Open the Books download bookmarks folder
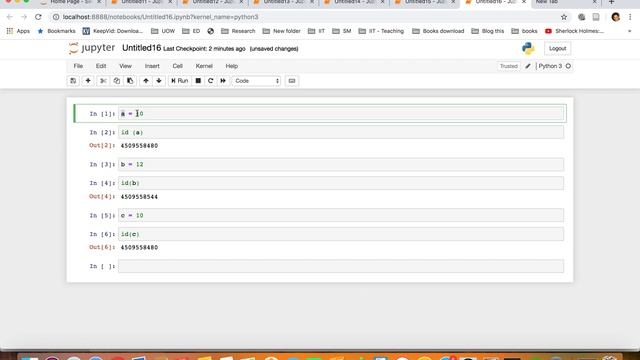The height and width of the screenshot is (360, 640). click(x=438, y=31)
